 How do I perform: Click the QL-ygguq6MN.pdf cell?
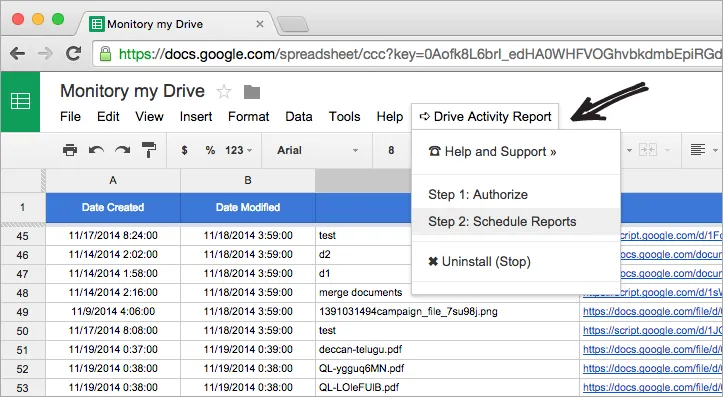click(x=447, y=368)
